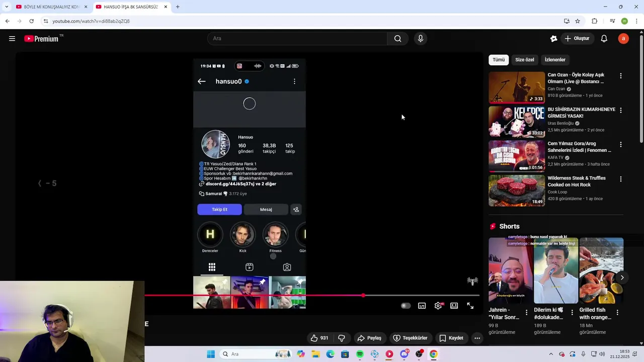Screen dimensions: 644x362
Task: Open a new browser tab
Action: tap(178, 7)
